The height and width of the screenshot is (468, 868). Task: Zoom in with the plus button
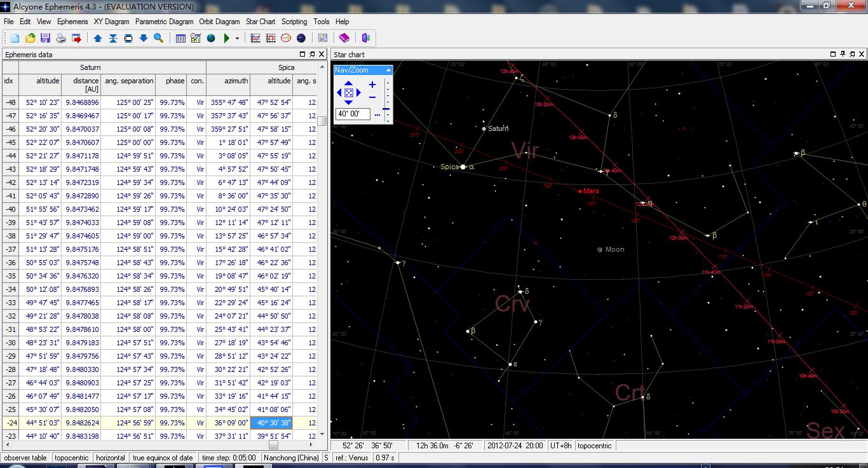tap(372, 85)
